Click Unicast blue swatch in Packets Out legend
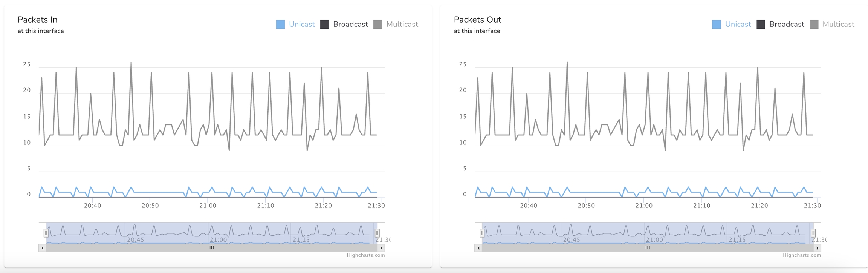868x273 pixels. pos(717,25)
